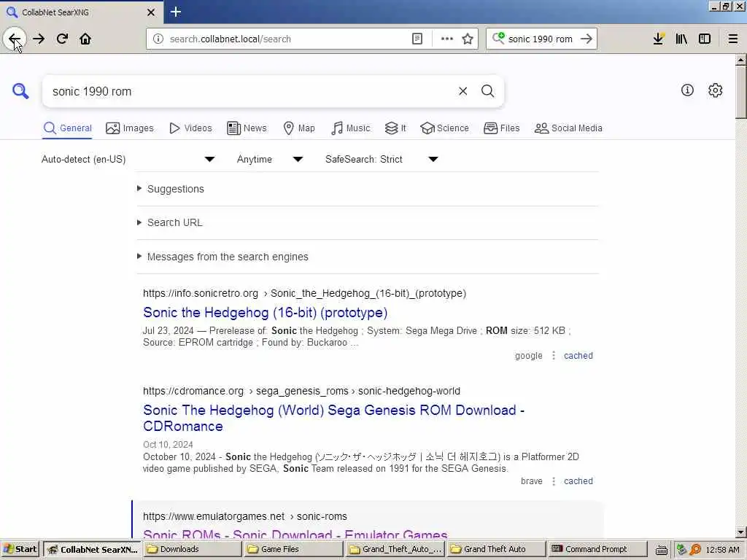The image size is (747, 560).
Task: Open the library icon in toolbar
Action: tap(681, 39)
